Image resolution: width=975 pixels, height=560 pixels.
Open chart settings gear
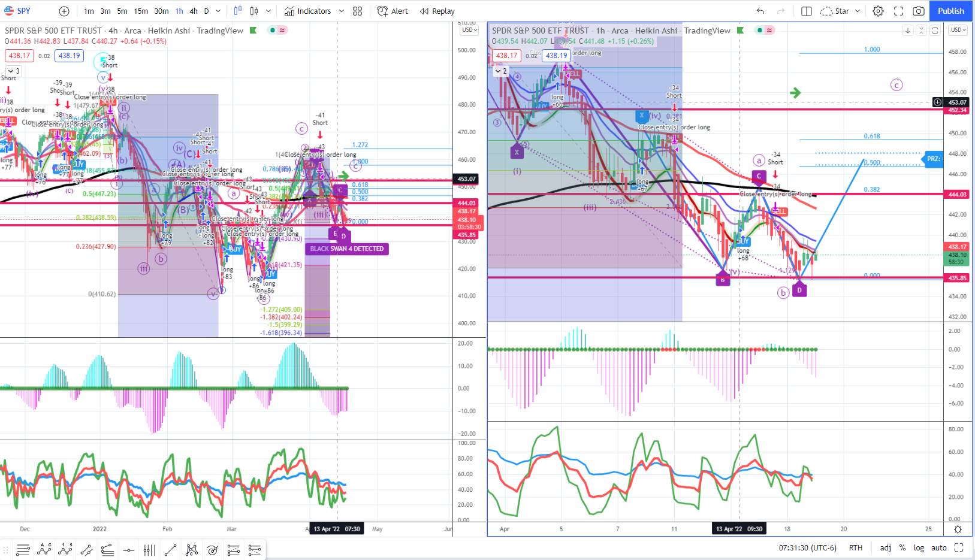click(x=878, y=11)
